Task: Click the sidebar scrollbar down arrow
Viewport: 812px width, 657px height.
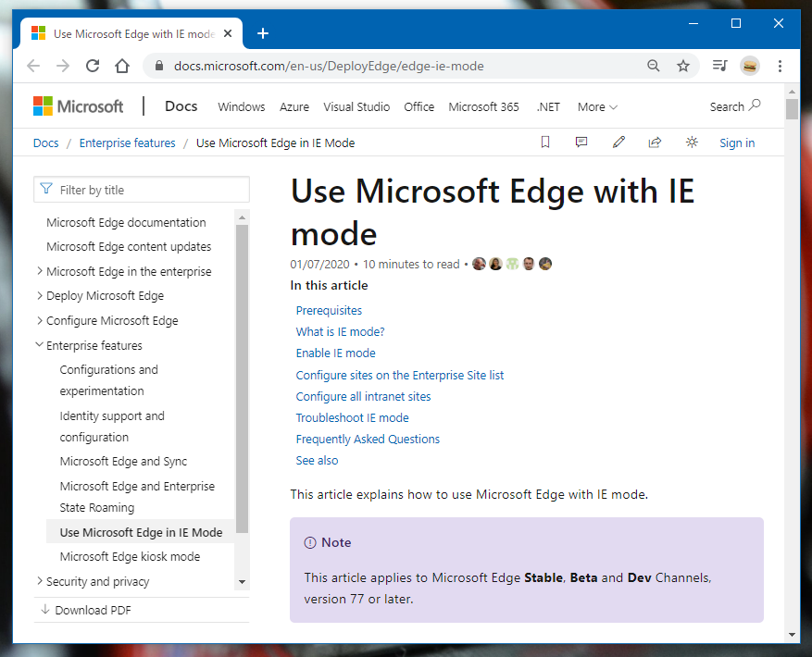Action: [242, 582]
